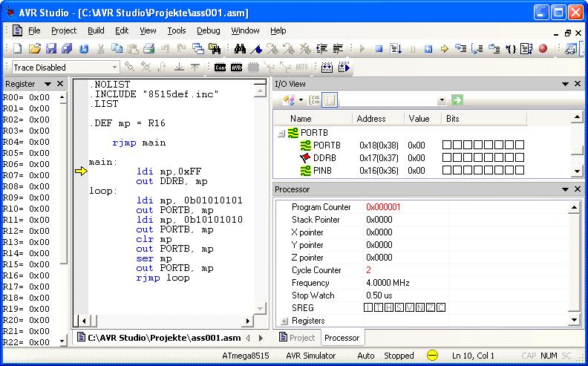Open the Find binoculars icon
The width and height of the screenshot is (588, 366).
tap(240, 49)
